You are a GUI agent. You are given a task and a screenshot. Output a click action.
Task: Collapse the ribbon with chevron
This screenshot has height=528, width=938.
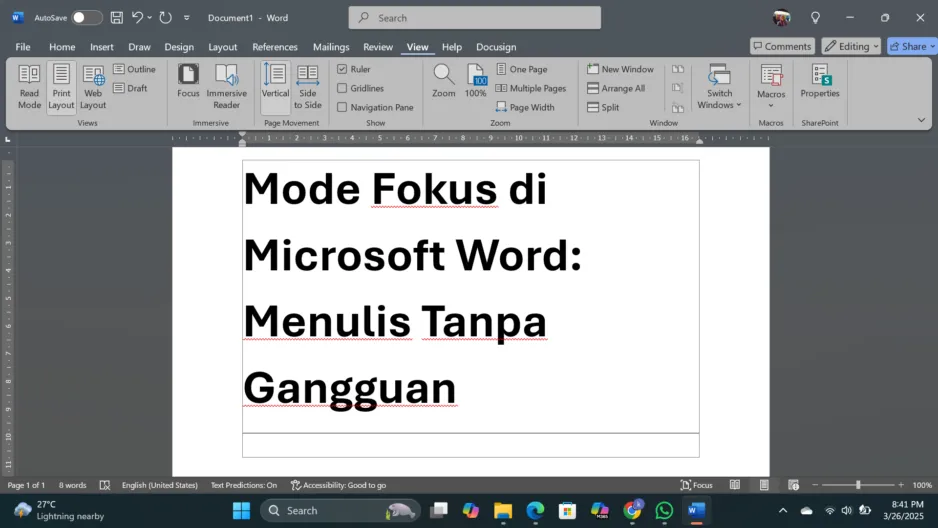coord(921,120)
